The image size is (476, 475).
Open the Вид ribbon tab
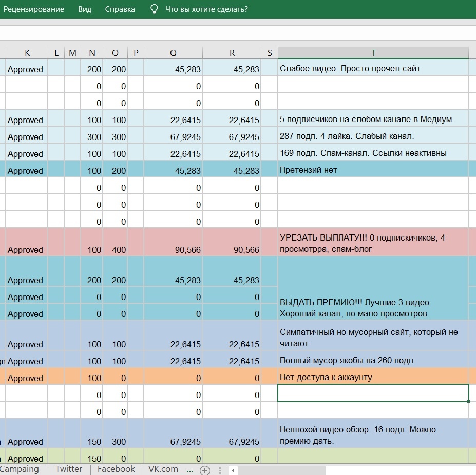(84, 9)
